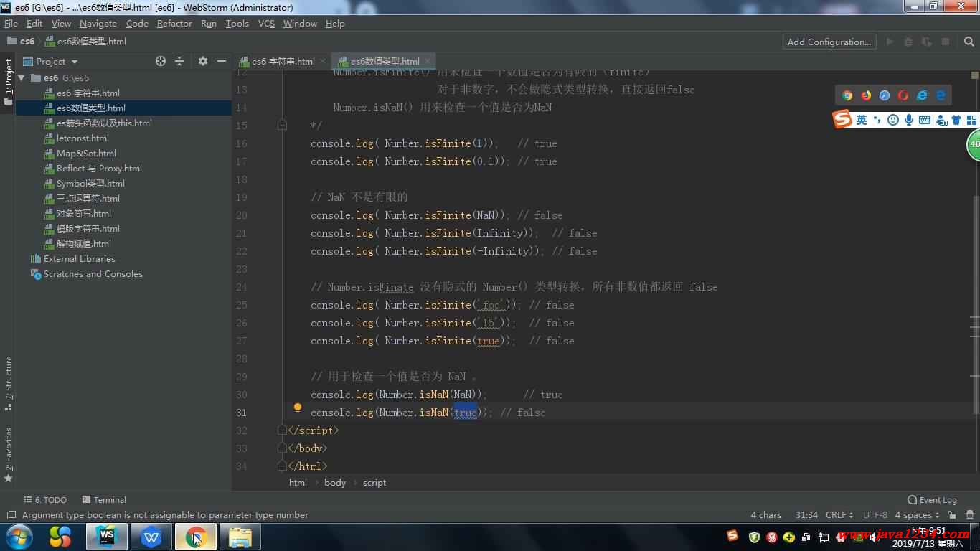
Task: Open Sogou toolbox grid icon
Action: click(x=972, y=120)
